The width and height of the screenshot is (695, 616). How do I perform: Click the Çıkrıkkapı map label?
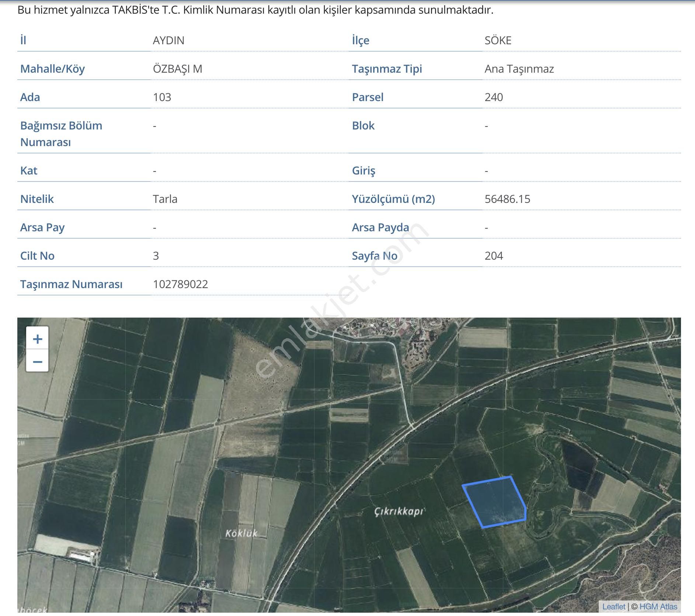pyautogui.click(x=400, y=512)
